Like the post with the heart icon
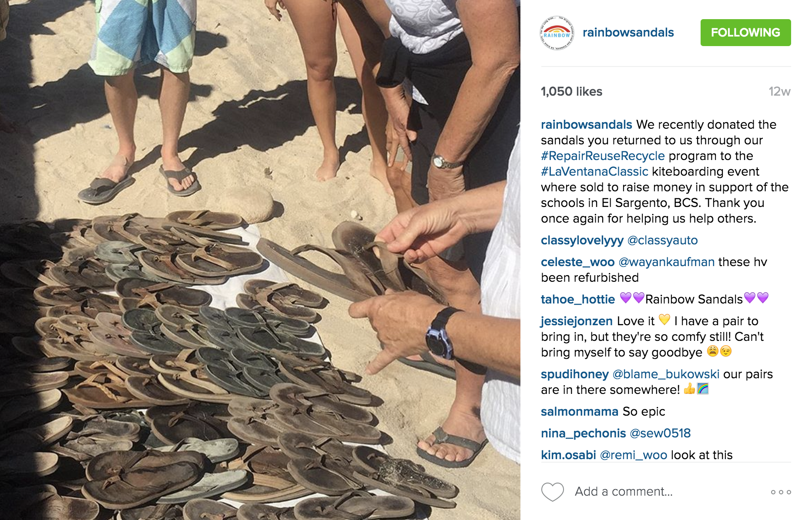The height and width of the screenshot is (520, 812). [x=552, y=492]
